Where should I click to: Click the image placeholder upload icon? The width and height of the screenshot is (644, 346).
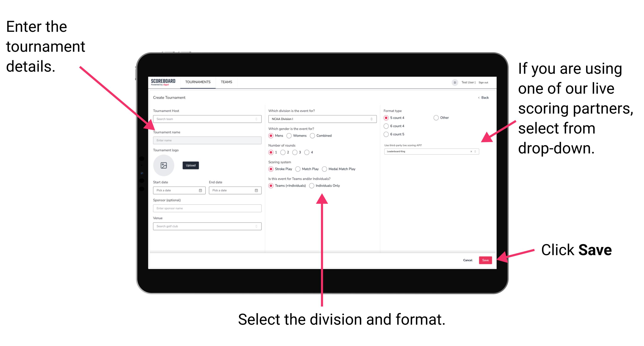(164, 165)
